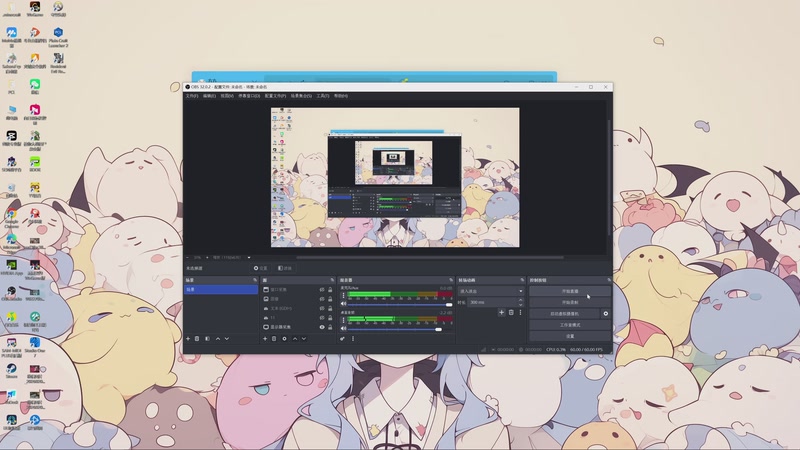The height and width of the screenshot is (450, 800).
Task: Zoom in preview with plus button
Action: [x=207, y=257]
